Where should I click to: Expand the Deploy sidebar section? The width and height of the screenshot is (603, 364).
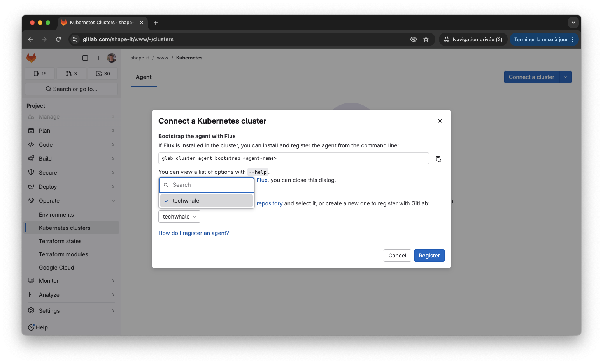click(x=72, y=187)
